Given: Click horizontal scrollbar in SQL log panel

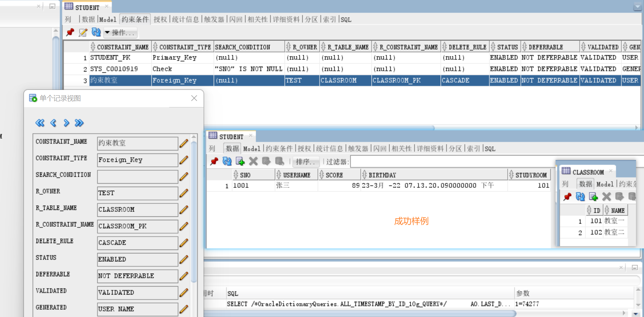Looking at the screenshot, I should [x=360, y=313].
